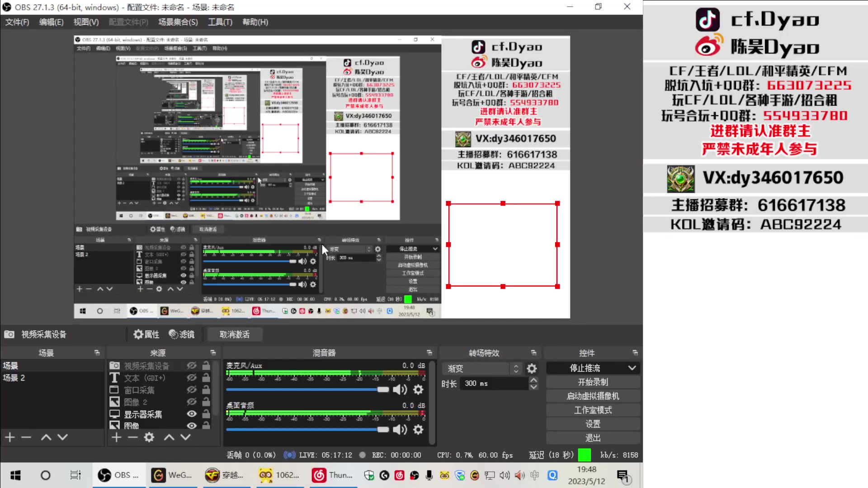This screenshot has height=488, width=868.
Task: Open WeGame taskbar app
Action: coord(172,475)
